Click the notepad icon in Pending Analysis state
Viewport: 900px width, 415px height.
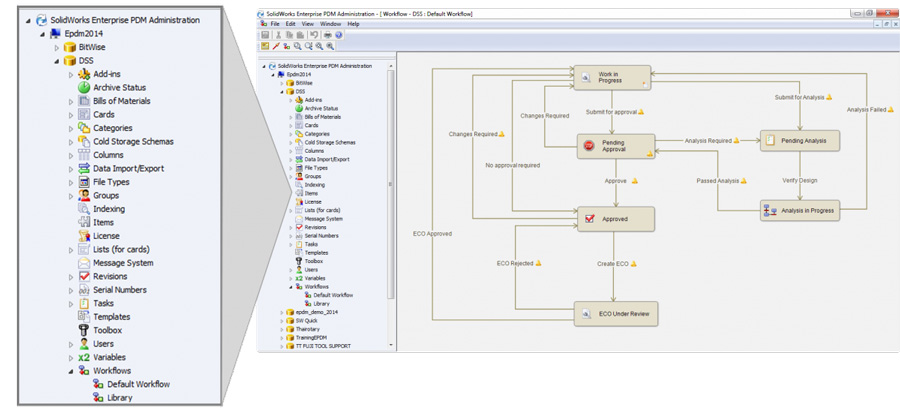770,140
